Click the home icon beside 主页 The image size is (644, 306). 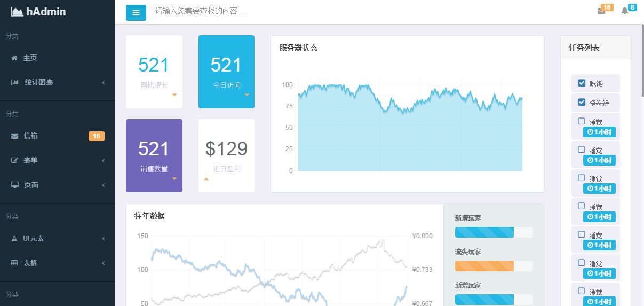point(14,58)
